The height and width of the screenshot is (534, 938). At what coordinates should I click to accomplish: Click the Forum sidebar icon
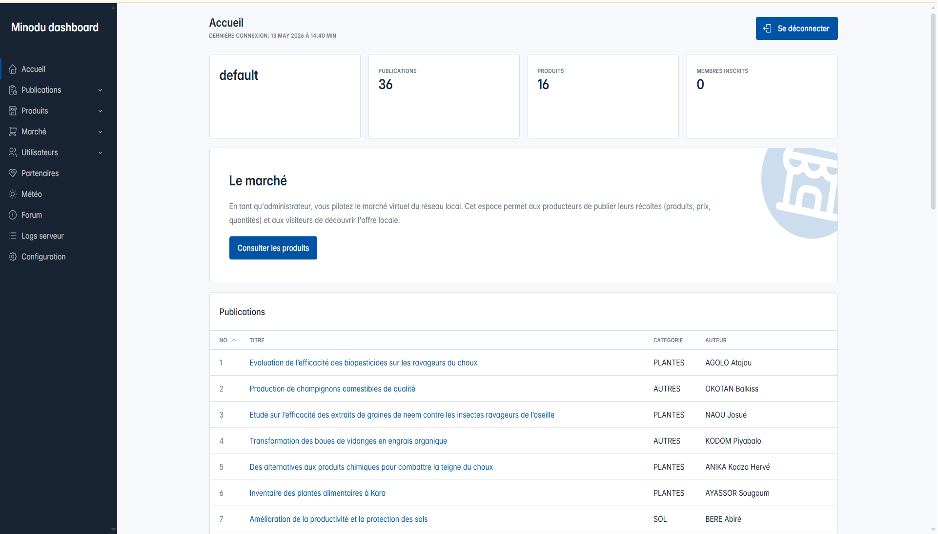13,215
